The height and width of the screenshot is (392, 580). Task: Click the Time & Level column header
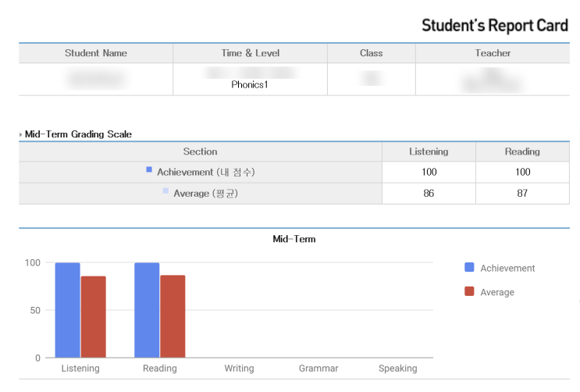point(250,53)
